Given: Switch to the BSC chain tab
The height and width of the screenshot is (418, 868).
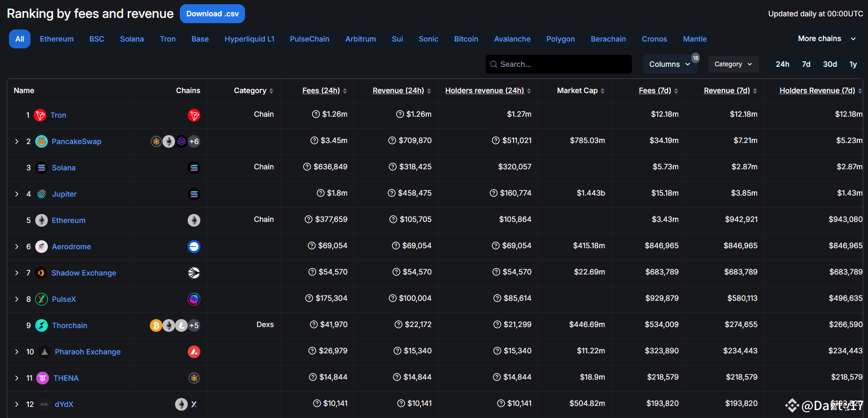Looking at the screenshot, I should coord(97,39).
